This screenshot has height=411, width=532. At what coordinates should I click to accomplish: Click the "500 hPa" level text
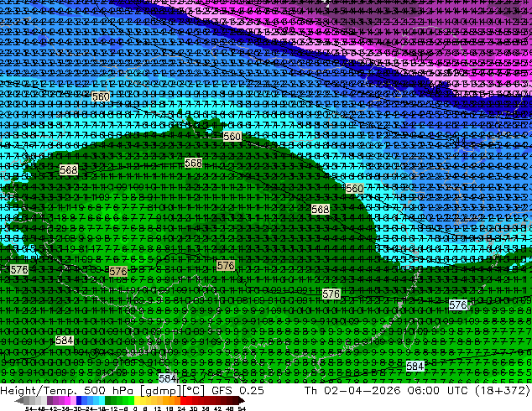[110, 391]
